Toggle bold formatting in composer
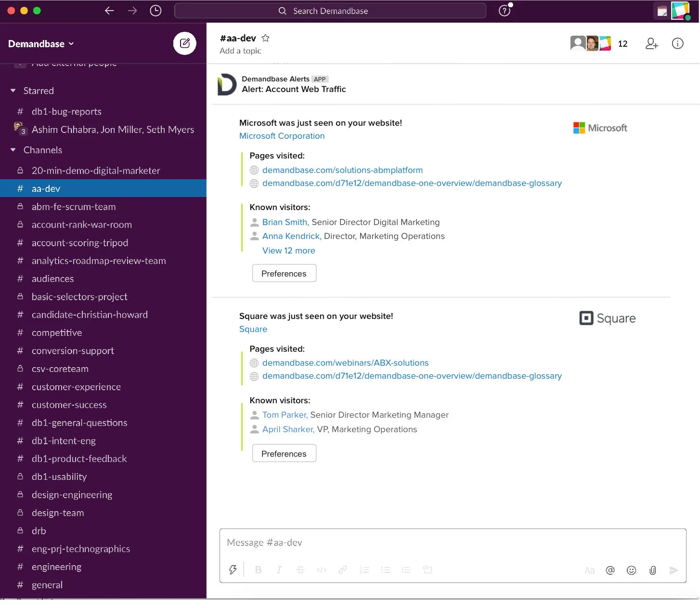The image size is (700, 608). click(x=258, y=570)
